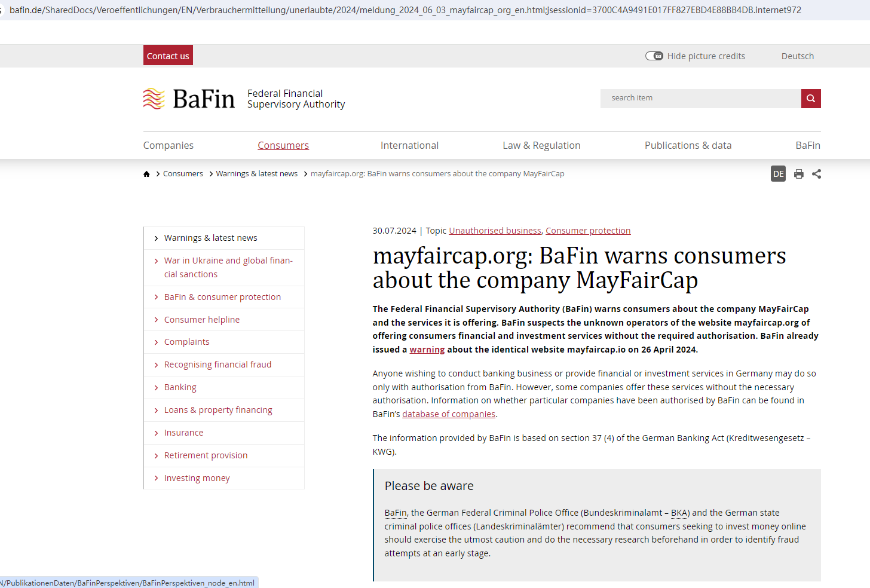Click the page URL in the address bar

coord(405,10)
